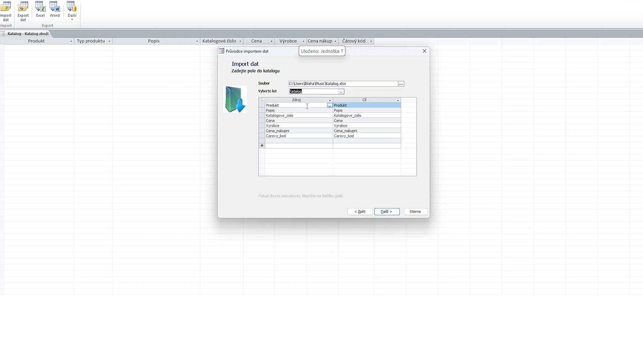Expand the Vyberte list combo box

click(x=341, y=92)
